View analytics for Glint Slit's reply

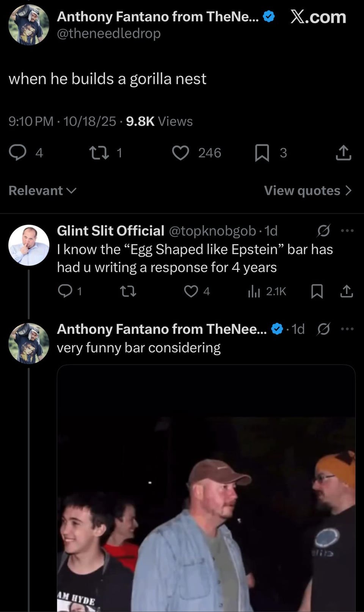tap(254, 291)
